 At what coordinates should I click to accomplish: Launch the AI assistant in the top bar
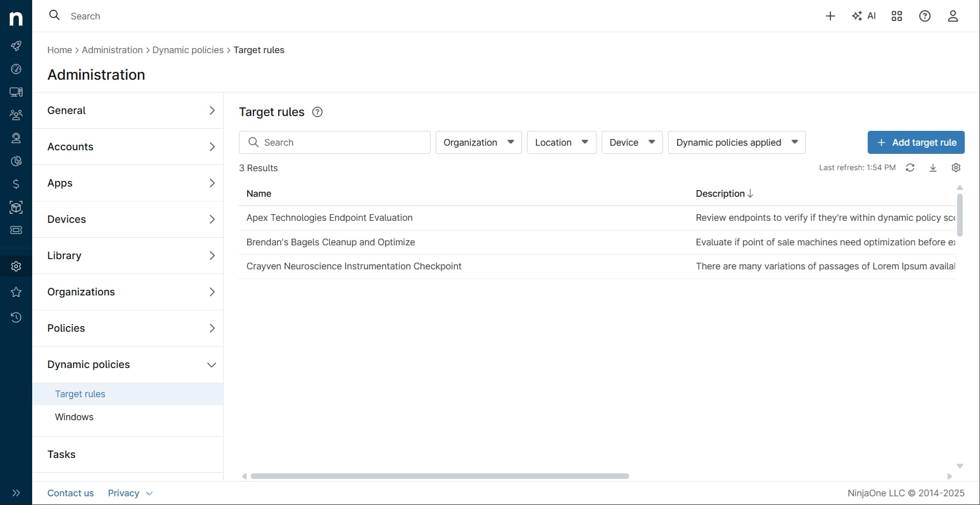click(864, 16)
